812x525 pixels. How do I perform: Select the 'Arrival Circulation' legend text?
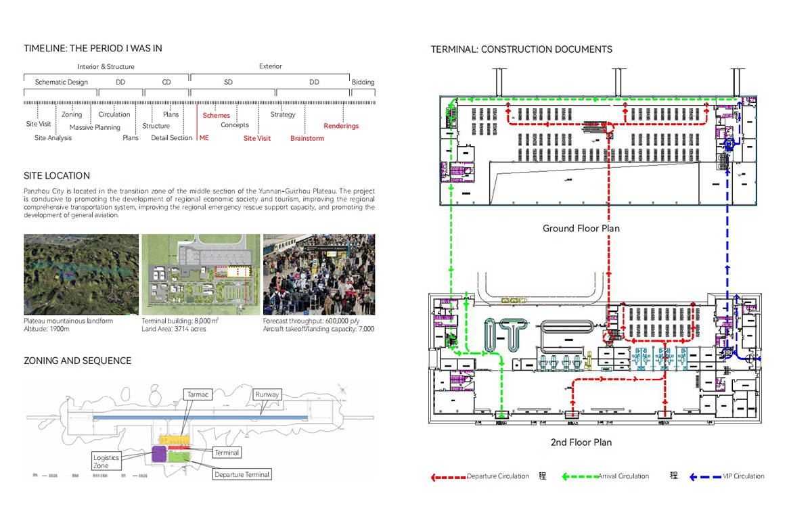[623, 476]
